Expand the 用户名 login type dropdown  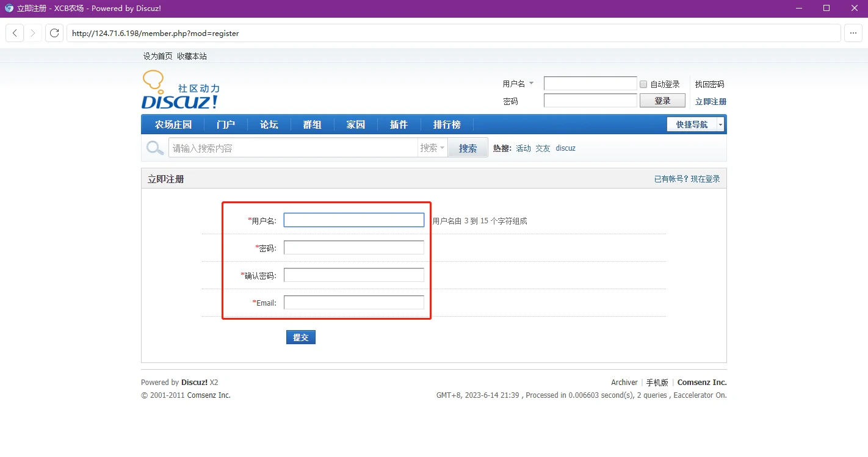(531, 84)
